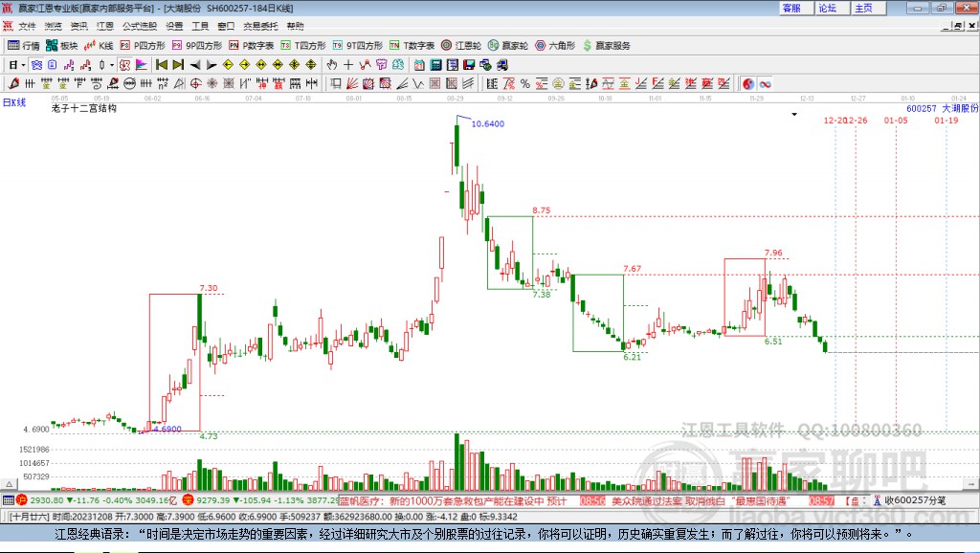
Task: Click the blue infinity icon
Action: coord(765,84)
